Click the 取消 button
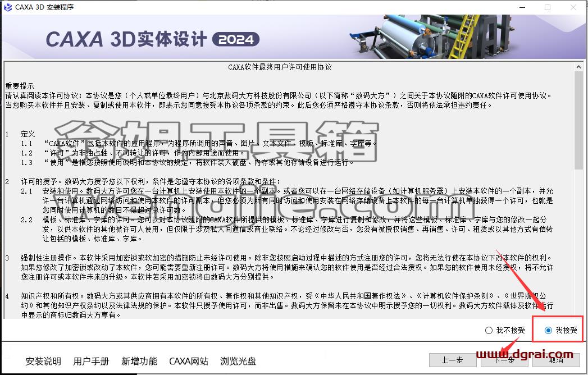588x375 pixels. (x=556, y=360)
